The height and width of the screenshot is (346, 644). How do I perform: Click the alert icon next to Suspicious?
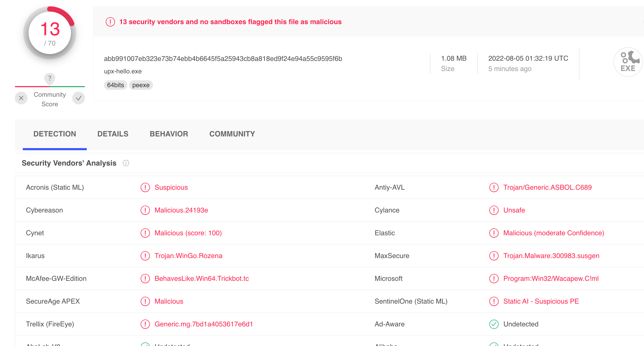[145, 188]
